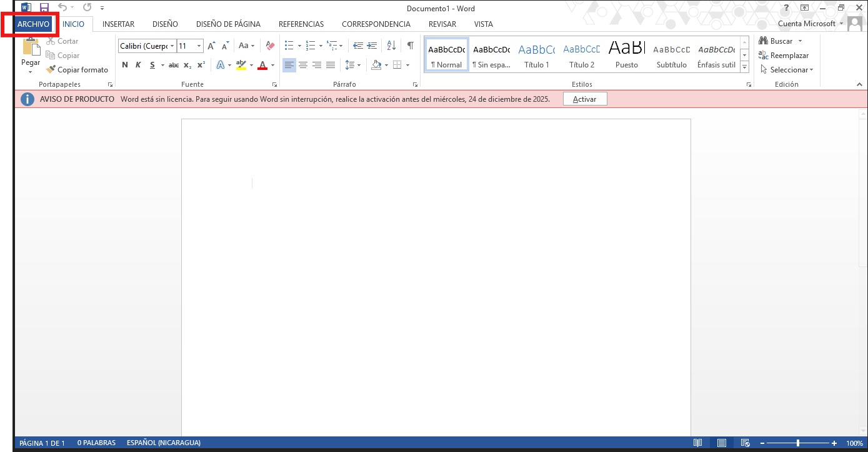Toggle Italic (K) formatting

click(x=137, y=65)
